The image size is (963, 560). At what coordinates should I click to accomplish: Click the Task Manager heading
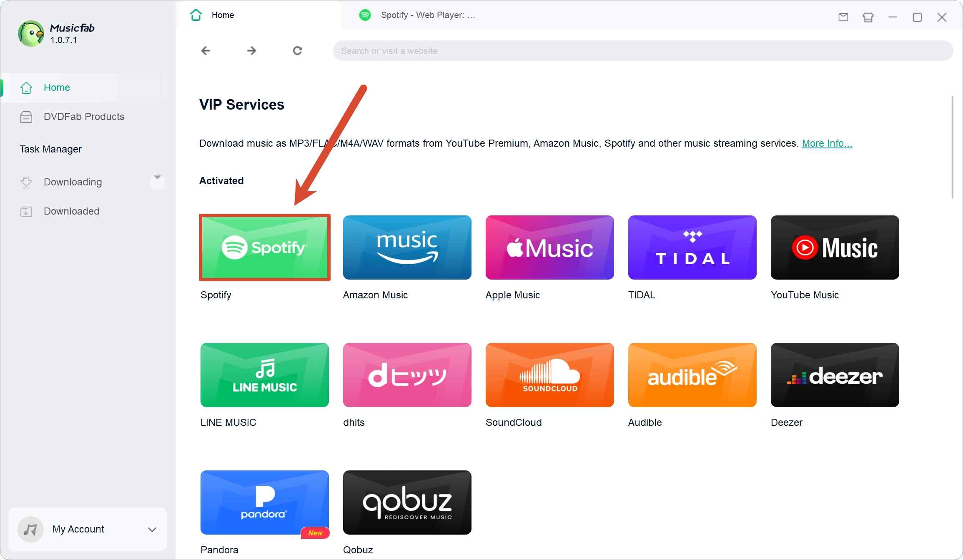(x=50, y=149)
